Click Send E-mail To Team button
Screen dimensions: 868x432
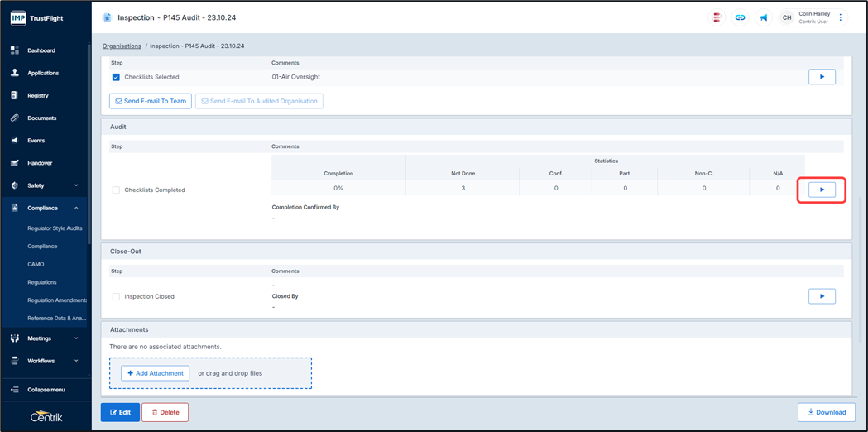[x=151, y=101]
